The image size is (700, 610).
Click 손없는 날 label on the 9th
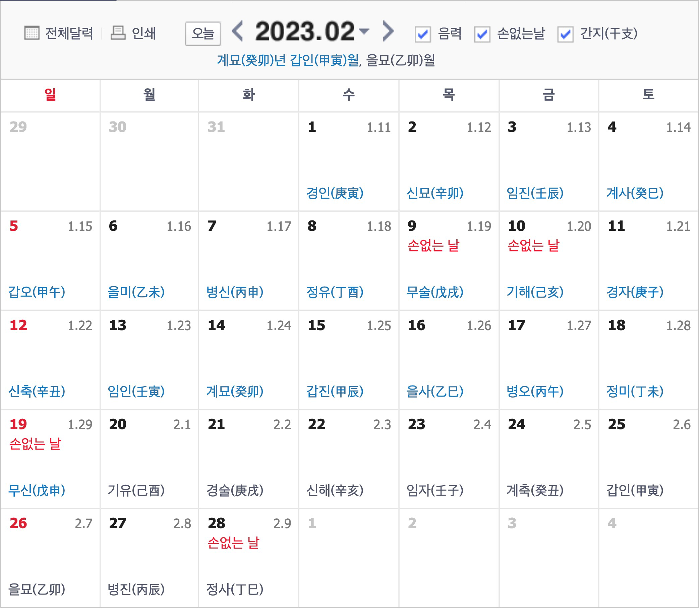(434, 245)
